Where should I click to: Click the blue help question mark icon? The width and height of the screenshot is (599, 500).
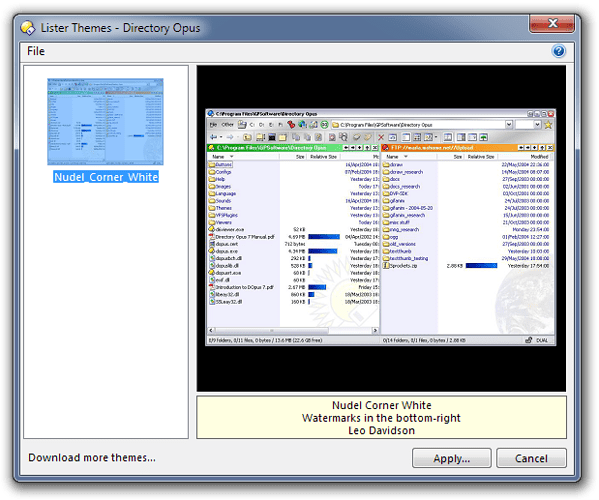click(559, 51)
